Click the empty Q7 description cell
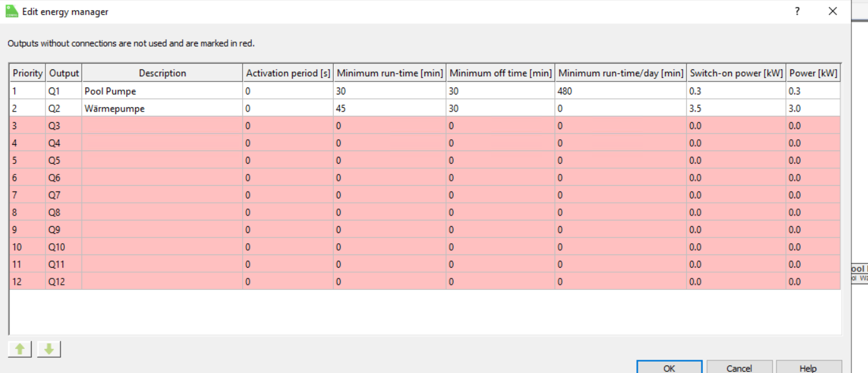 [162, 195]
